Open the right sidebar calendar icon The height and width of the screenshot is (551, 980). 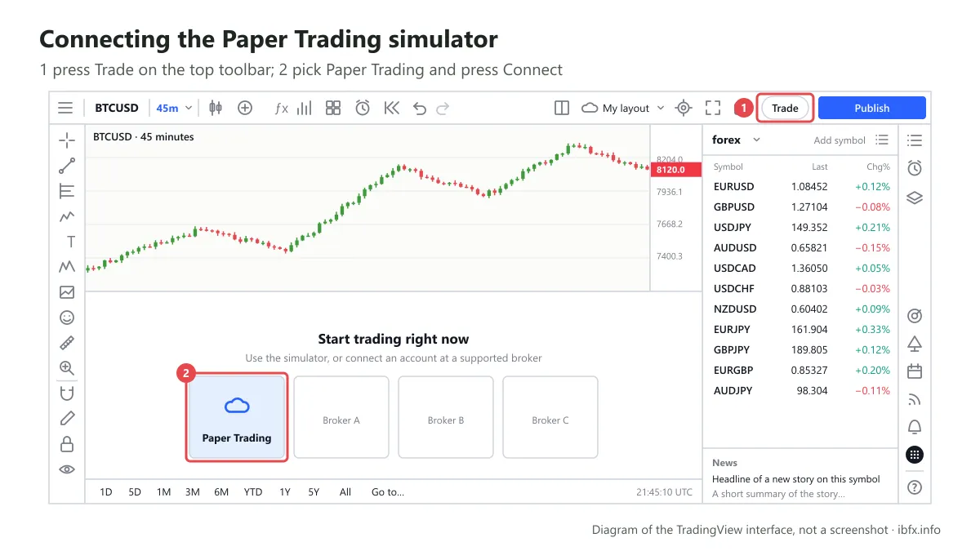[915, 371]
